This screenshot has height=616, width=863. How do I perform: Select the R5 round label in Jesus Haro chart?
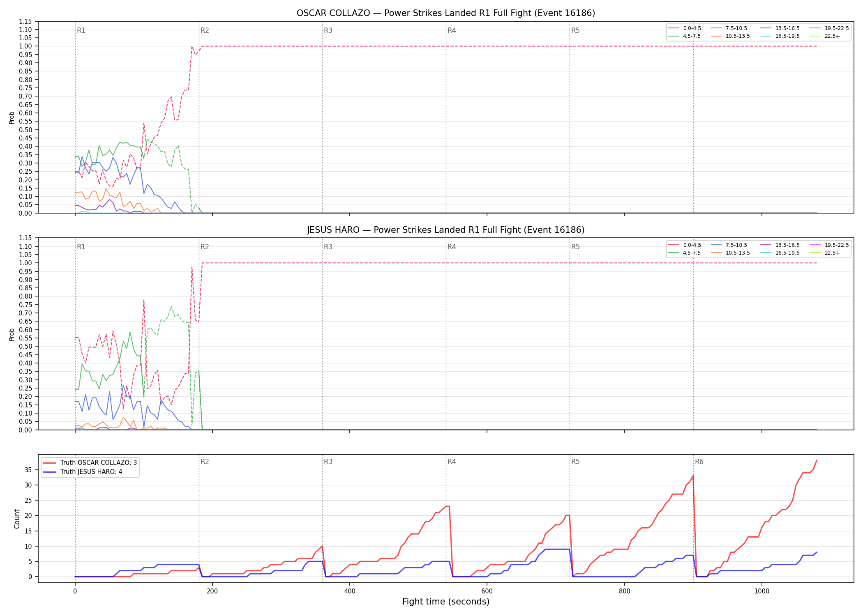(x=575, y=247)
